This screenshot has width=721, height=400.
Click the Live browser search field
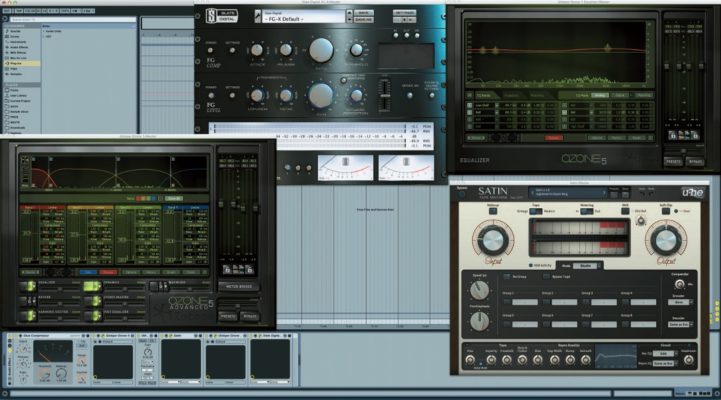click(73, 19)
